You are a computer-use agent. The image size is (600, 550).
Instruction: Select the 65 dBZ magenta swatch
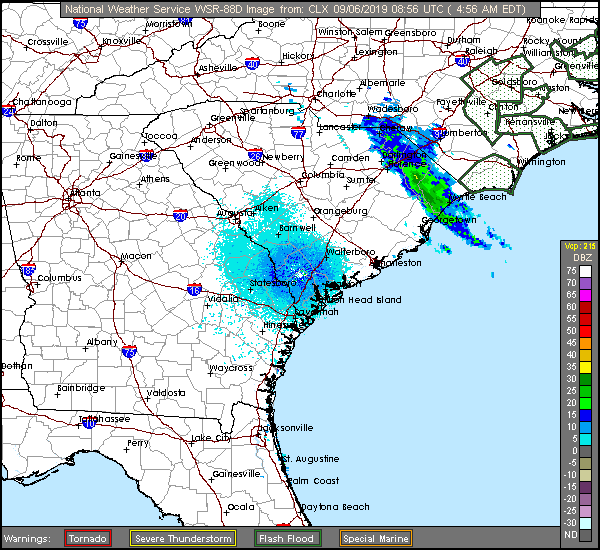click(x=585, y=295)
